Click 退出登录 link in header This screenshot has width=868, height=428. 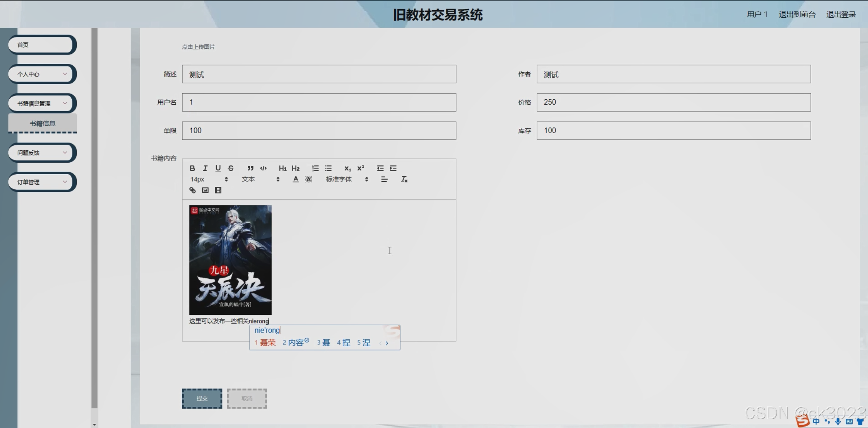[x=841, y=14]
